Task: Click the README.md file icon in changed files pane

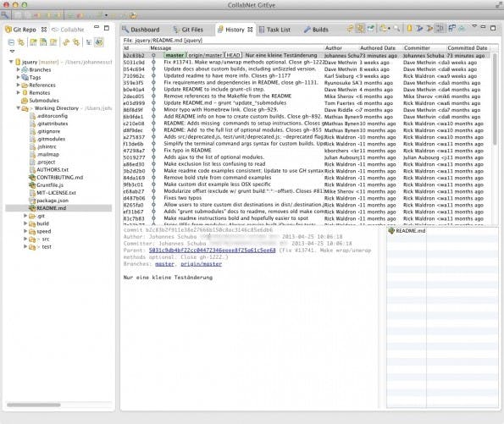Action: tap(391, 231)
